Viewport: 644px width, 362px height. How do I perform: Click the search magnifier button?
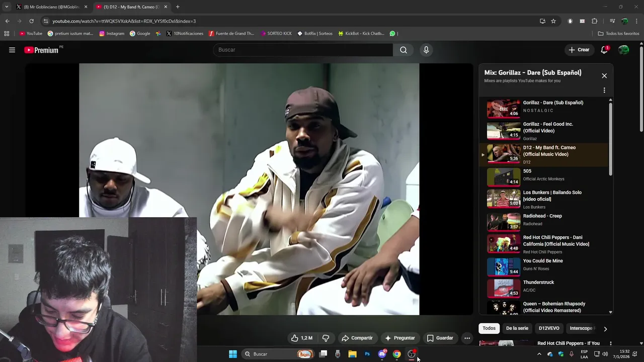tap(404, 50)
